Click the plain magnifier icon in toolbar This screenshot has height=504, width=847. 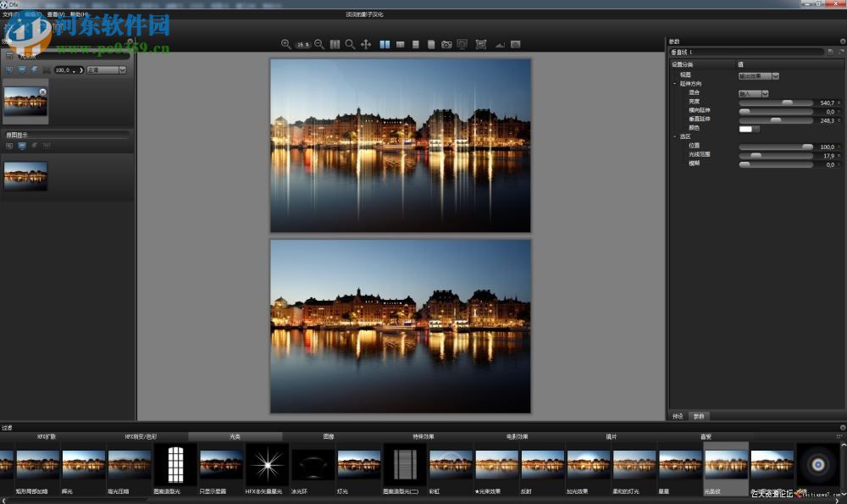coord(350,44)
